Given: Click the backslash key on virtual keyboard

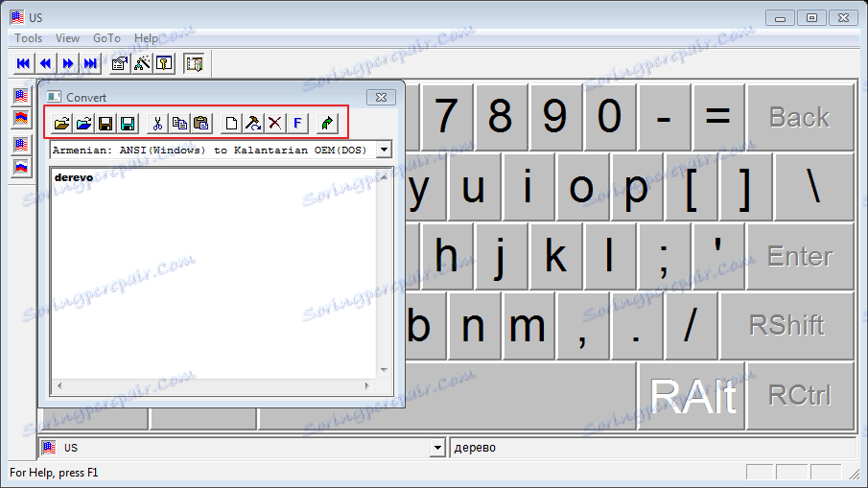Looking at the screenshot, I should coord(813,187).
